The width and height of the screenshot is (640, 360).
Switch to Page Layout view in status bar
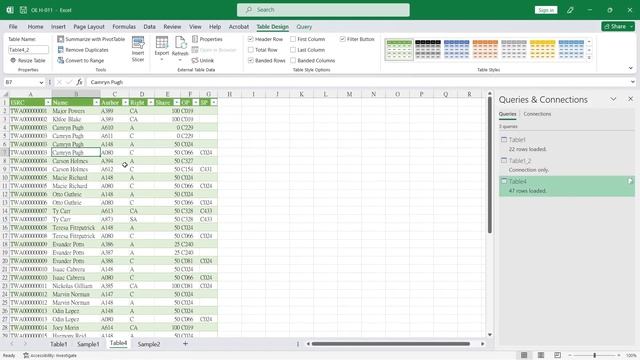(541, 355)
